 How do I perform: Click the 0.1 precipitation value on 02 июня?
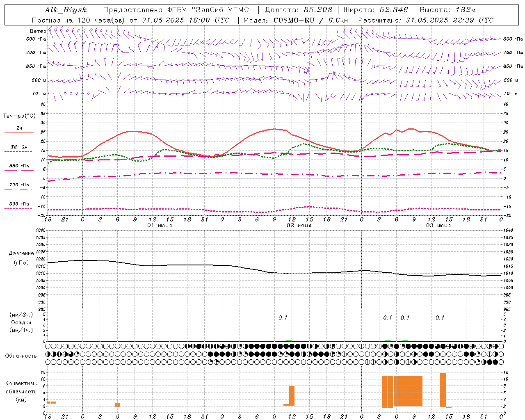(283, 317)
